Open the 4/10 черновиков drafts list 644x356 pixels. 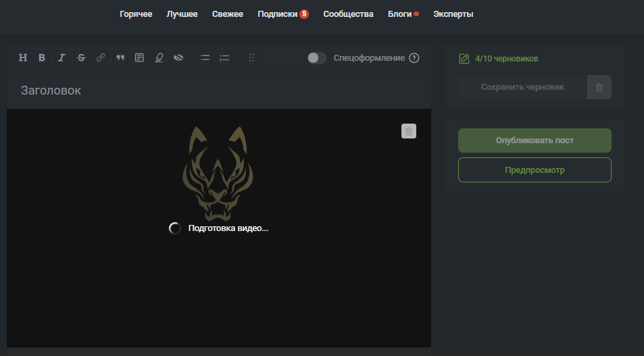pyautogui.click(x=506, y=59)
